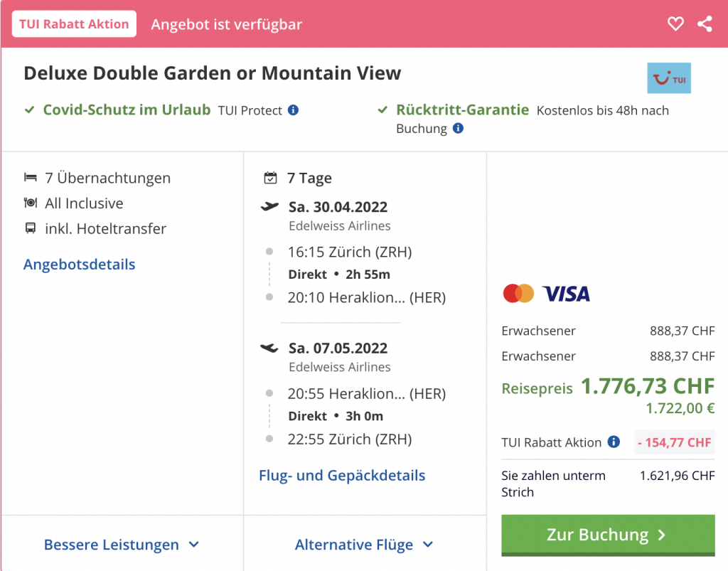
Task: Open TUI Protect info icon
Action: point(293,110)
